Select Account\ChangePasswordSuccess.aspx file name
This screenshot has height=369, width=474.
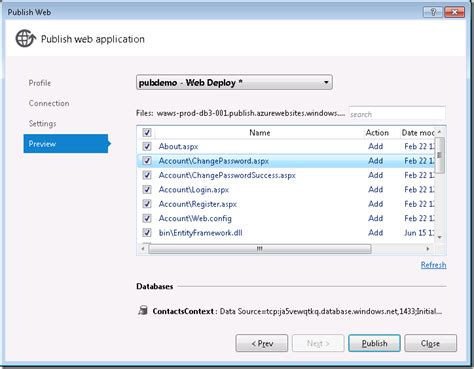click(227, 175)
